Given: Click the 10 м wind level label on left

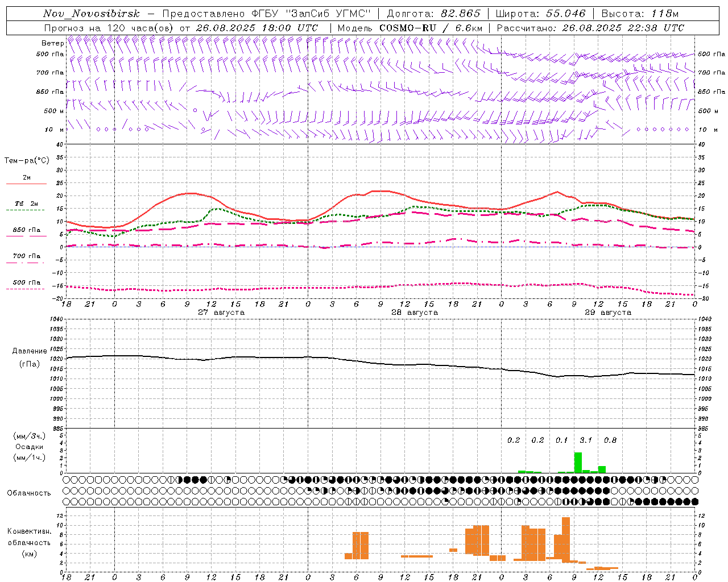Looking at the screenshot, I should pyautogui.click(x=54, y=130).
